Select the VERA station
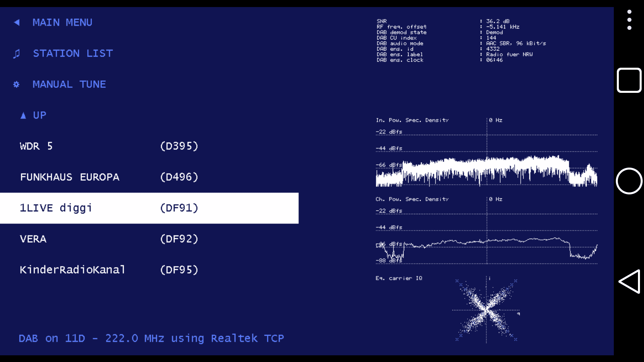This screenshot has height=362, width=644. 33,239
